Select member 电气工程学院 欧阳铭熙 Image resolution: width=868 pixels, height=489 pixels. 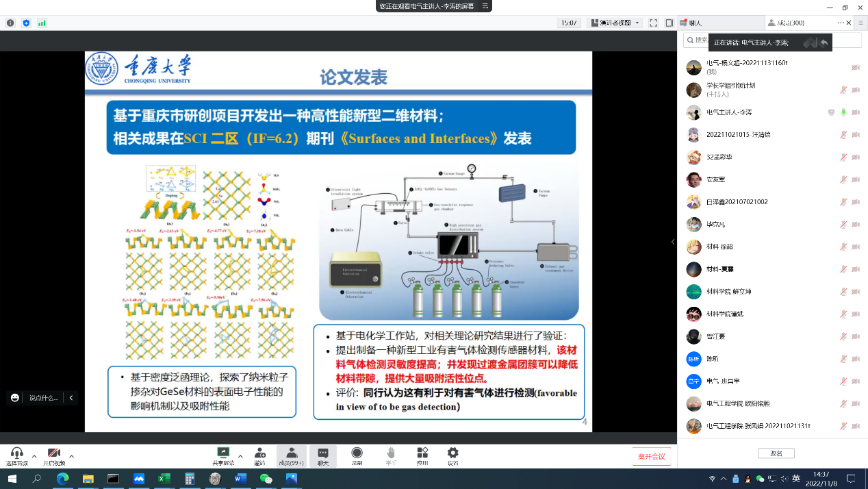click(x=772, y=403)
